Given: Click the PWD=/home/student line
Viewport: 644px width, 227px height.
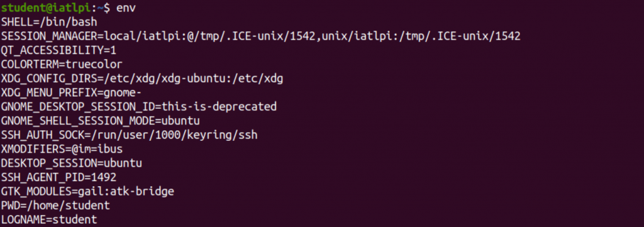Looking at the screenshot, I should tap(55, 205).
